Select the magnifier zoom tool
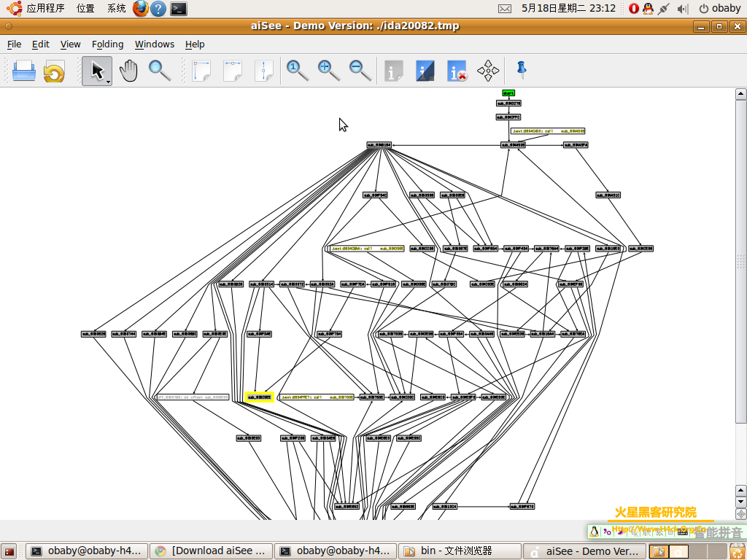This screenshot has width=747, height=560. pyautogui.click(x=160, y=71)
